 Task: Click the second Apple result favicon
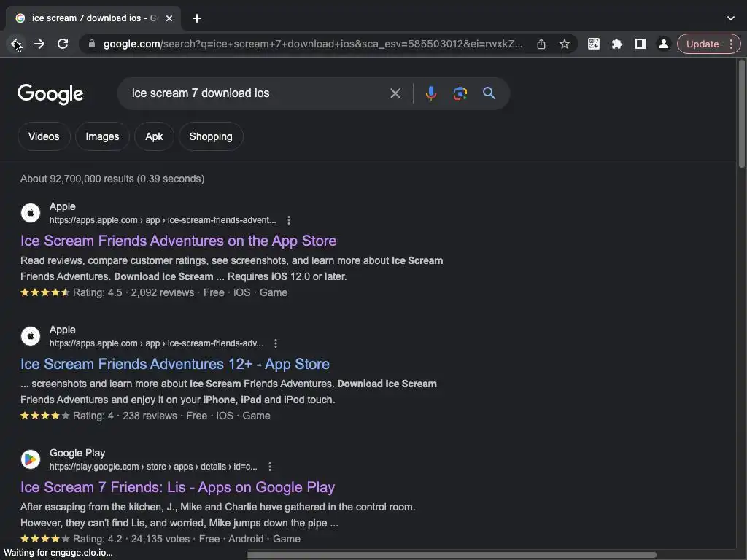click(31, 336)
